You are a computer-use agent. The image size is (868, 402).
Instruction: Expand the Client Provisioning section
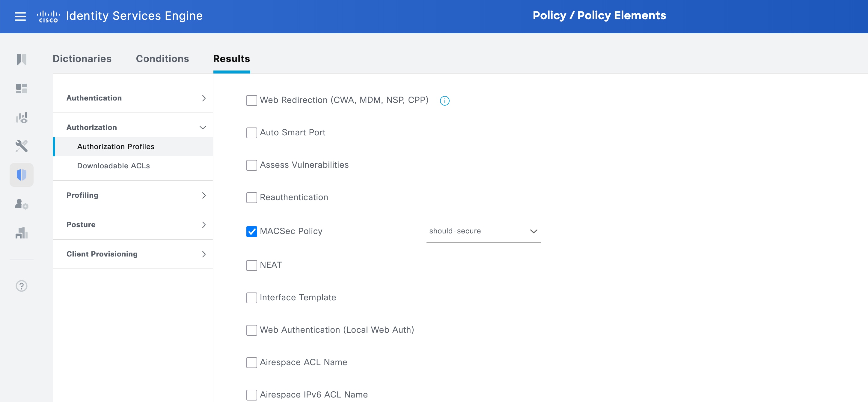tap(133, 254)
